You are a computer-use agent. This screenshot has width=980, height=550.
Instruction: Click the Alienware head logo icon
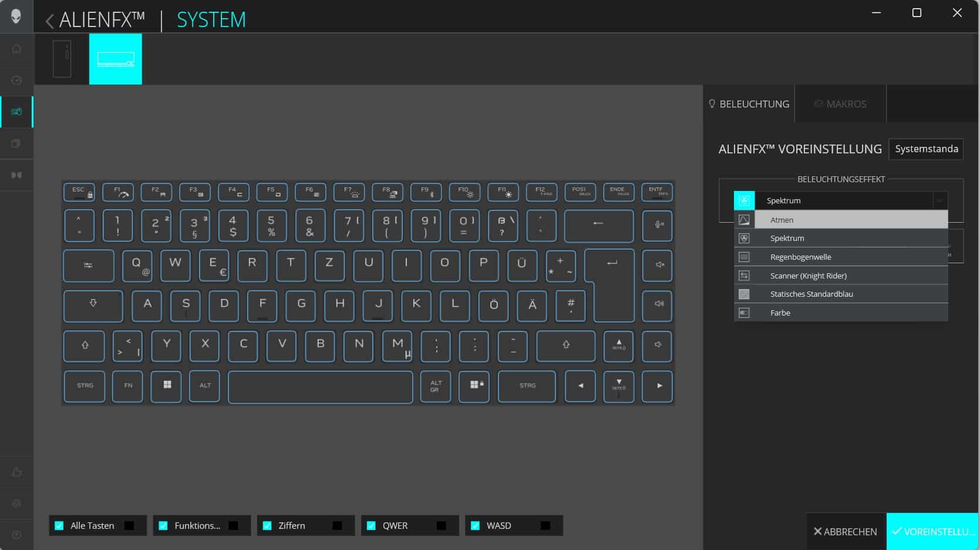point(16,16)
